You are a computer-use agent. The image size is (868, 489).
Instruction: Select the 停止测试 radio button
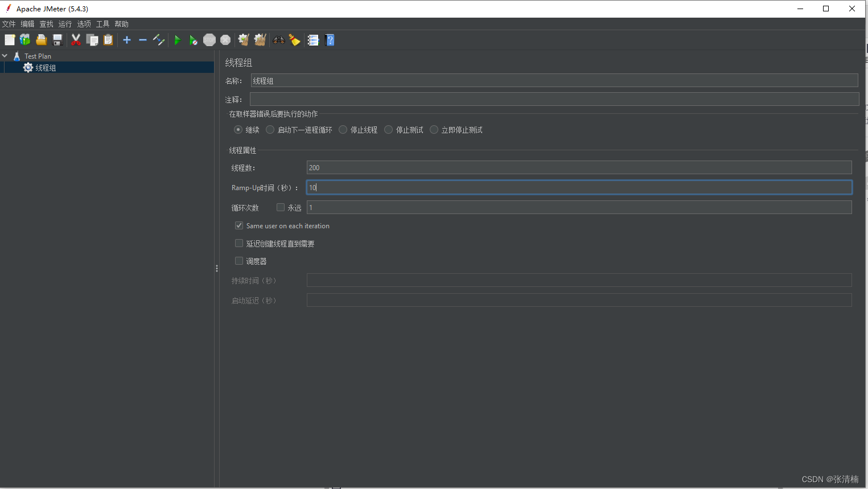[388, 130]
